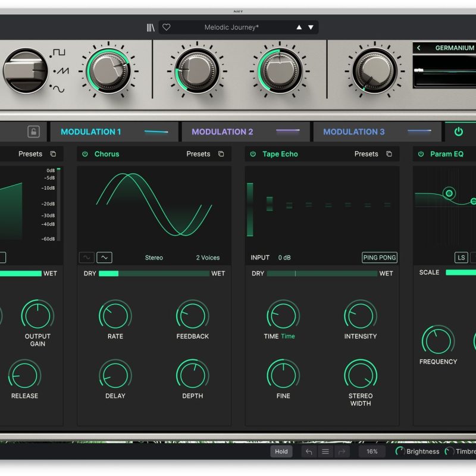
Task: Click the Chorus DEPTH knob
Action: [192, 375]
